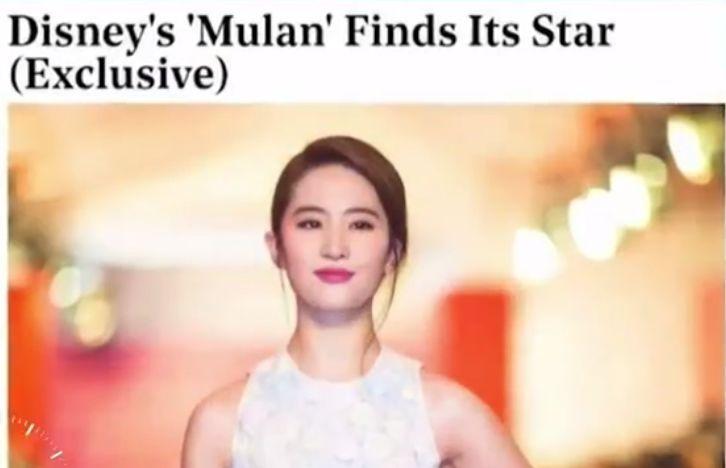Open the '(Exclusive)' headline text

coord(119,75)
